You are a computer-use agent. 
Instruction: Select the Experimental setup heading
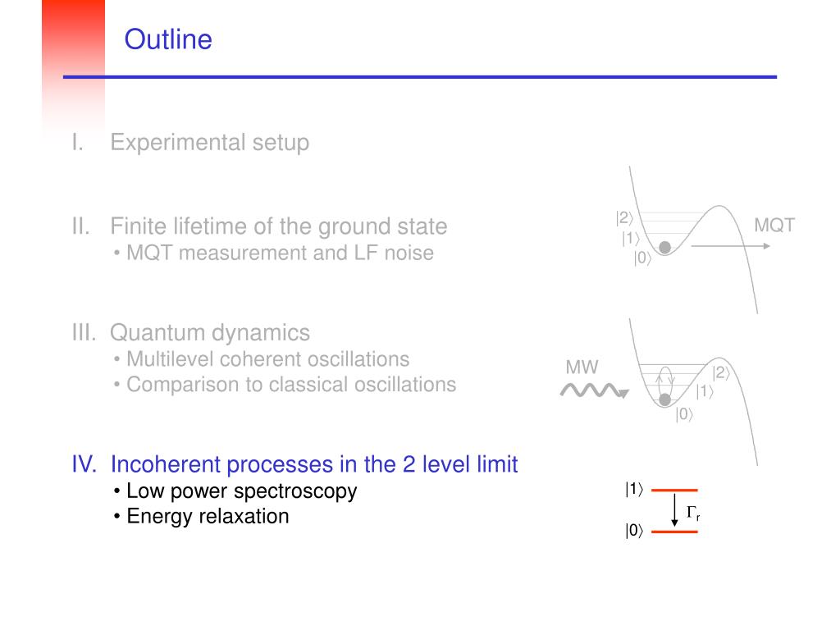(x=209, y=143)
